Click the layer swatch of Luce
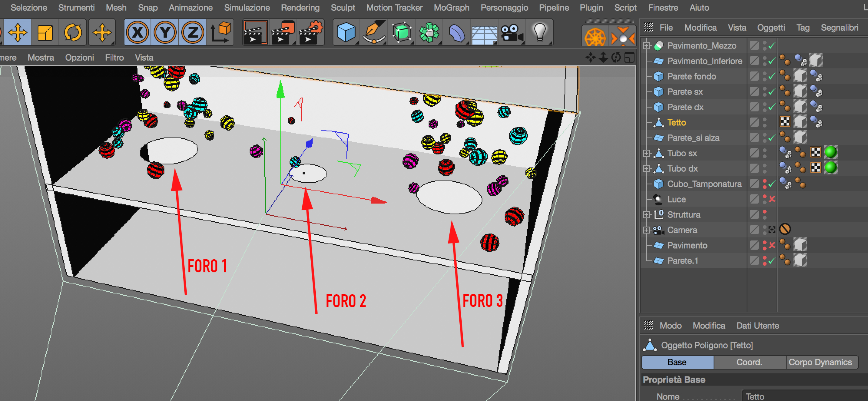The height and width of the screenshot is (401, 868). (x=754, y=199)
